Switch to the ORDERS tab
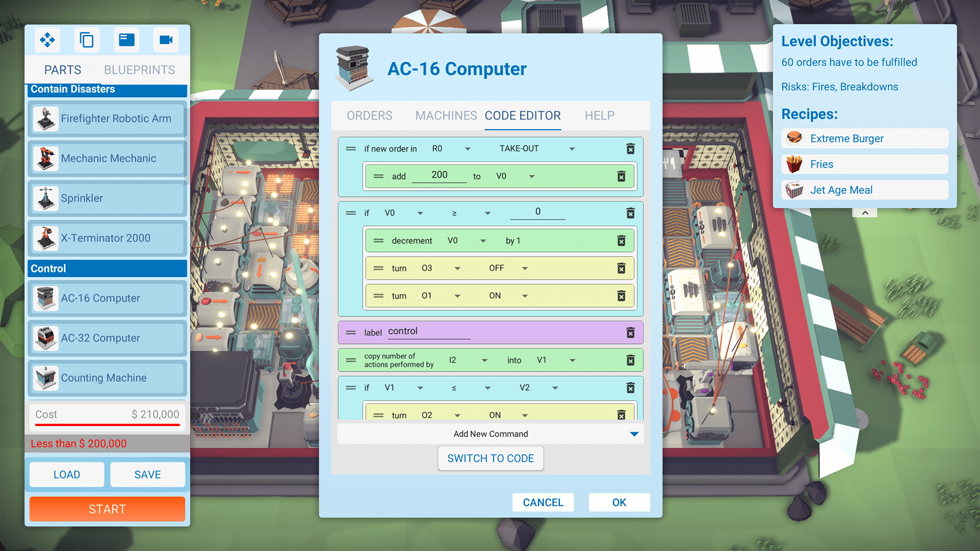Viewport: 980px width, 551px height. point(370,115)
